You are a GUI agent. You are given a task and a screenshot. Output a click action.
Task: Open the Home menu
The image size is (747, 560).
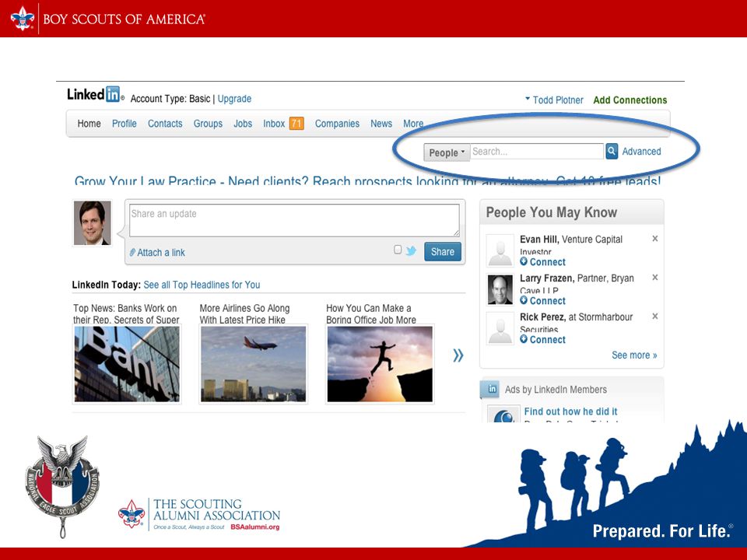89,124
